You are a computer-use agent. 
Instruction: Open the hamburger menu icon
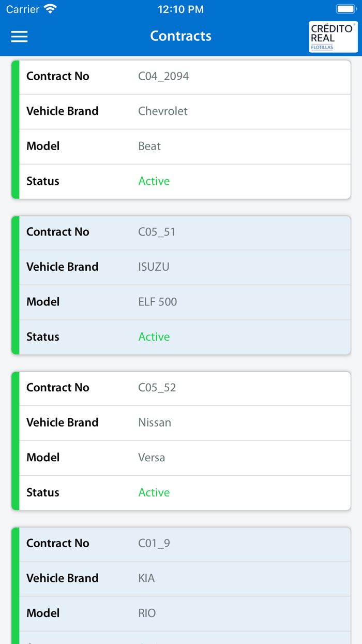coord(19,36)
